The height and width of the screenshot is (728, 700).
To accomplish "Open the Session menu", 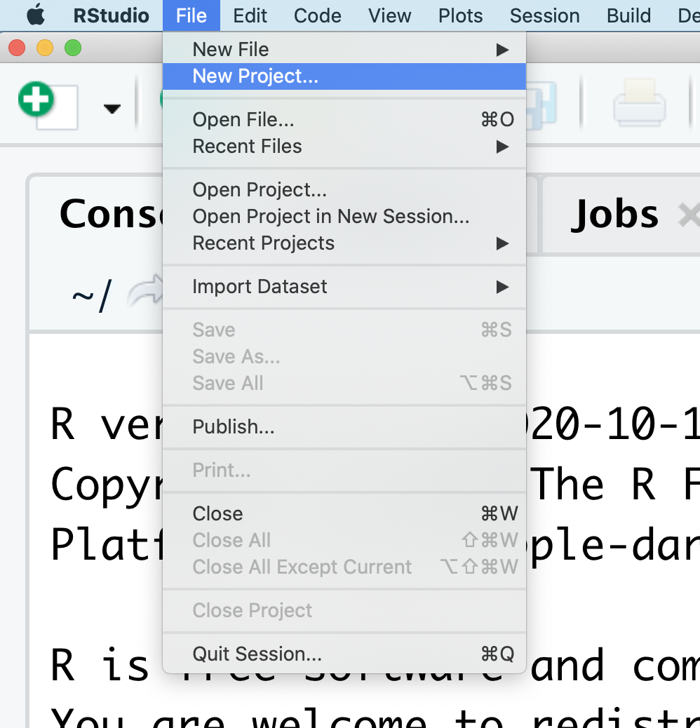I will point(544,15).
